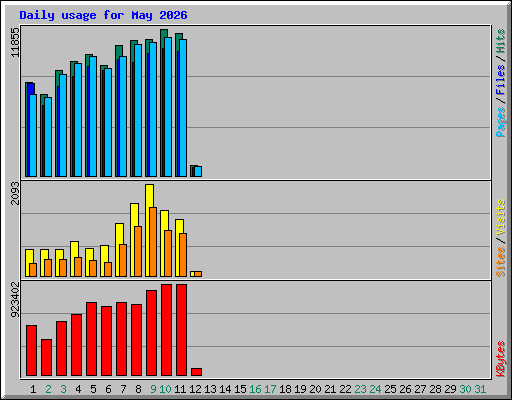This screenshot has height=400, width=512.
Task: Click day 22 on the axis
Action: 345,389
